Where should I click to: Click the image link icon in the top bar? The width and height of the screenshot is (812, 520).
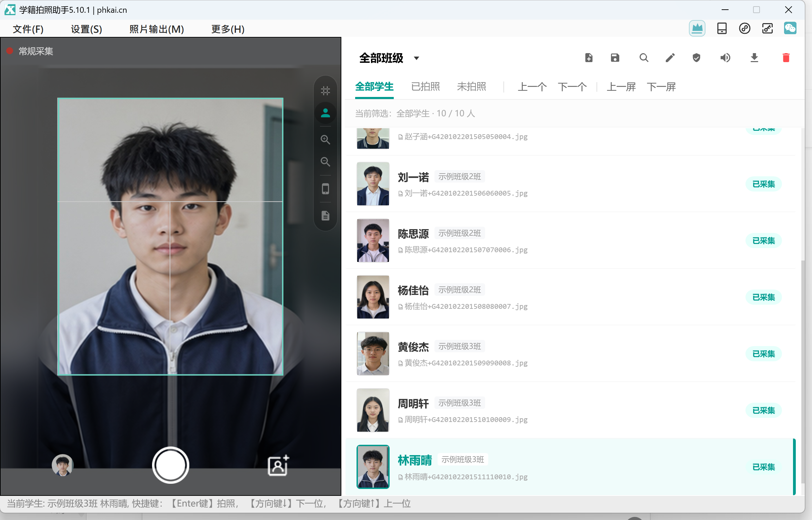(x=767, y=28)
